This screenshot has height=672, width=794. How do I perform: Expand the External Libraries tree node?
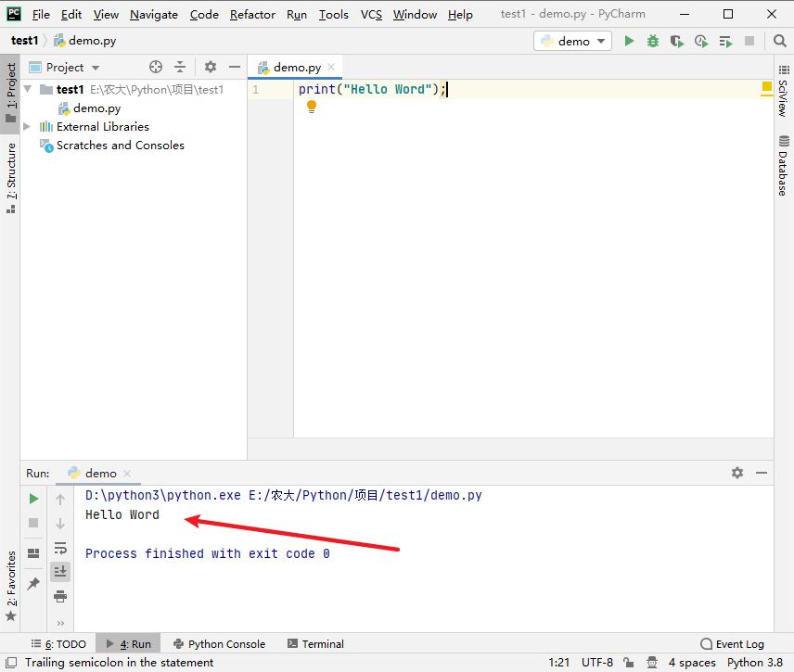pos(27,127)
